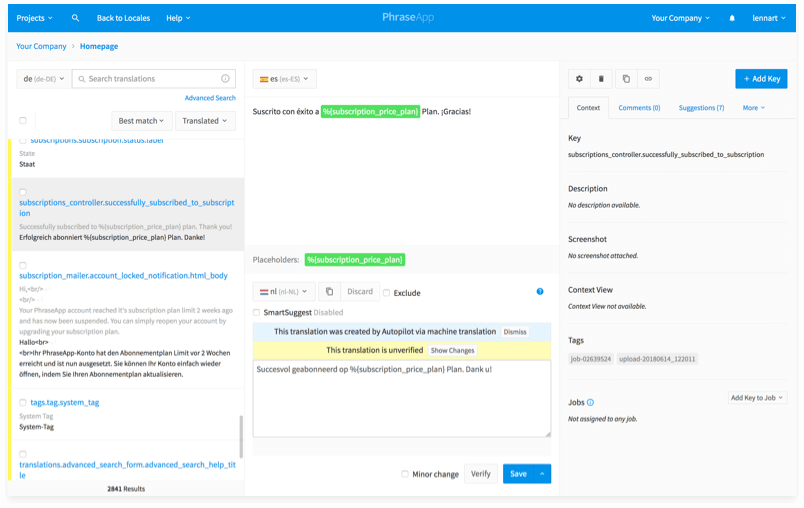Viewport: 804px width, 508px height.
Task: Open subscriptions_controller.successfully_subscribed key link
Action: tap(127, 208)
